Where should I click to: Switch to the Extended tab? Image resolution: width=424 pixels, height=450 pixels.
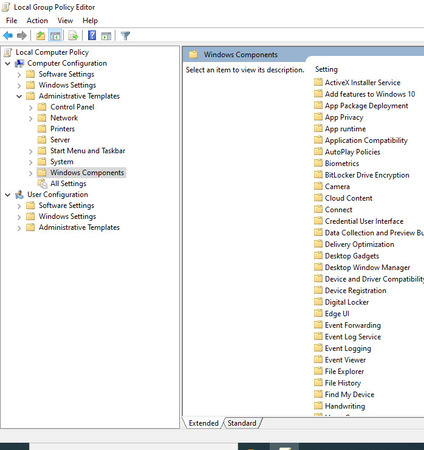[203, 423]
